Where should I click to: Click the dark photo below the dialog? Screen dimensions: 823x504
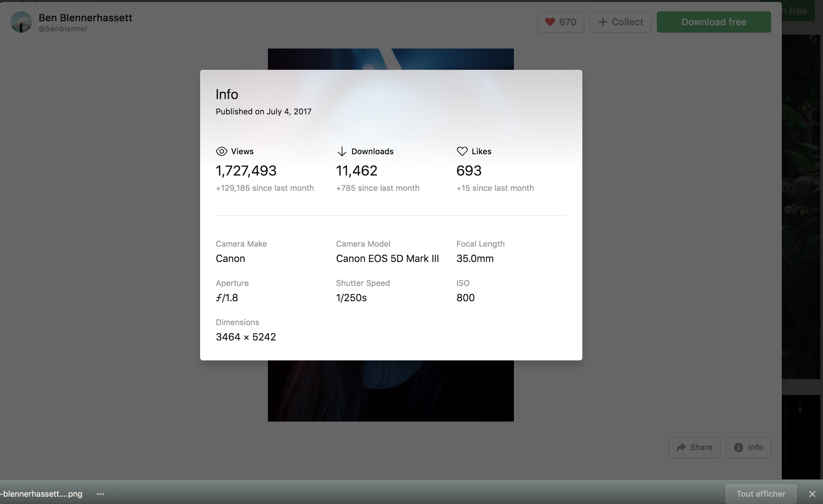[390, 391]
